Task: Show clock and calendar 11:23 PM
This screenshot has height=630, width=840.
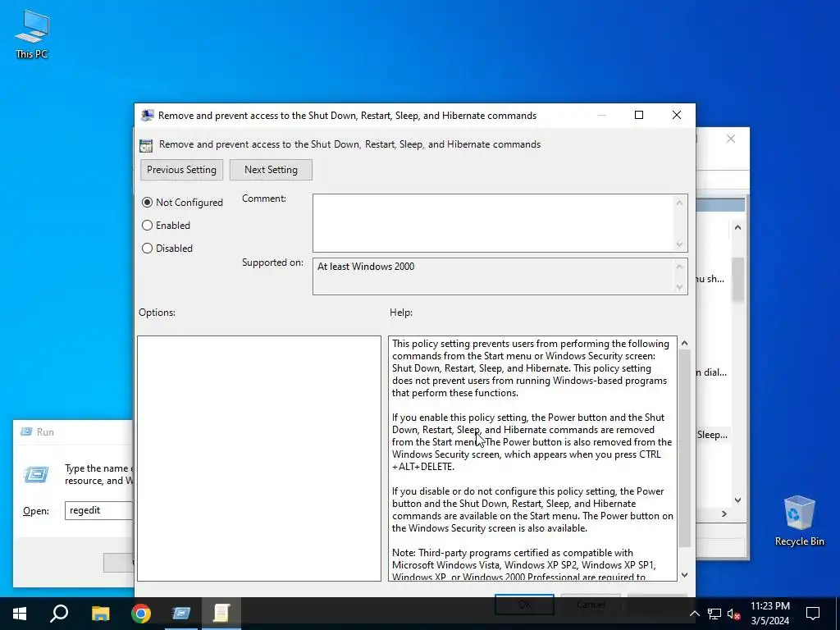Action: [x=769, y=614]
